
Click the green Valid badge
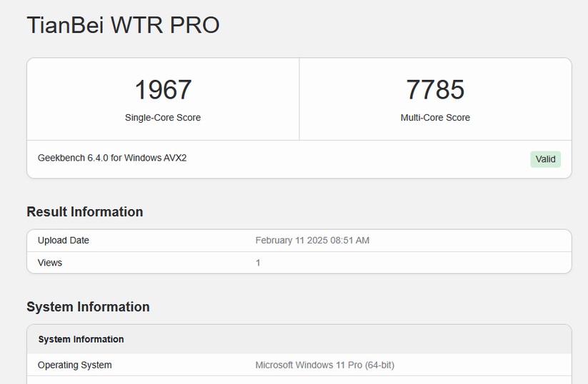(x=545, y=159)
